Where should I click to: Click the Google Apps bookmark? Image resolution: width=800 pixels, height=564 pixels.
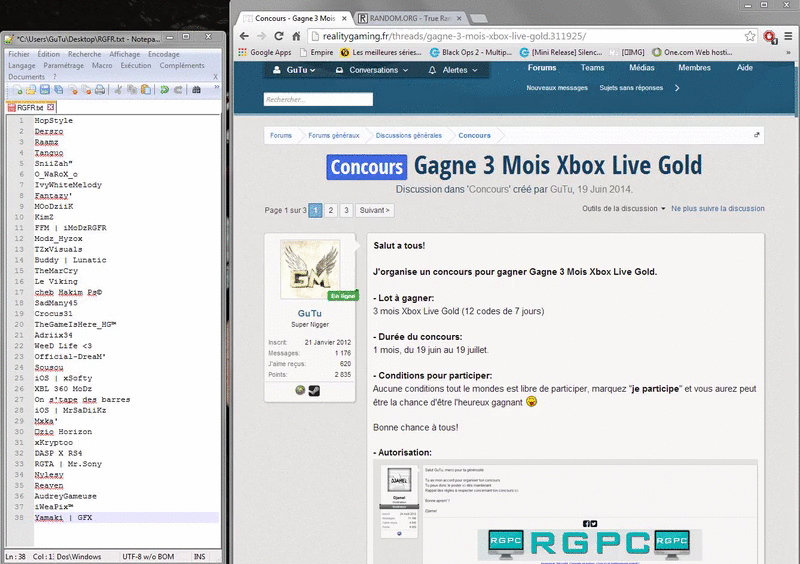(265, 52)
